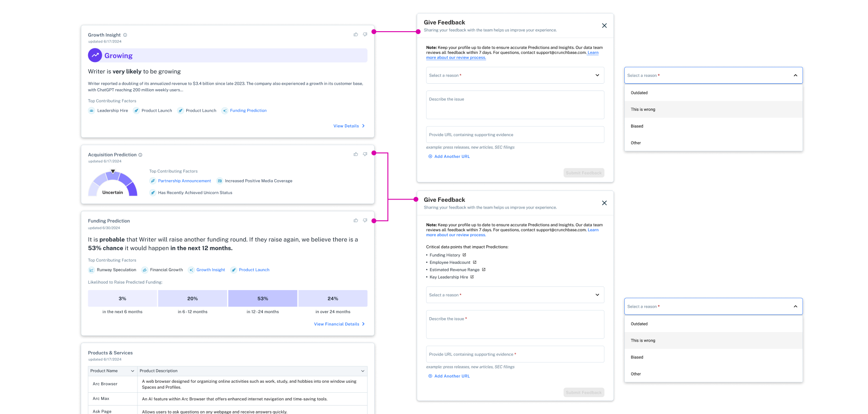Click Has Recently Achieved Unicorn Status icon

(x=153, y=192)
